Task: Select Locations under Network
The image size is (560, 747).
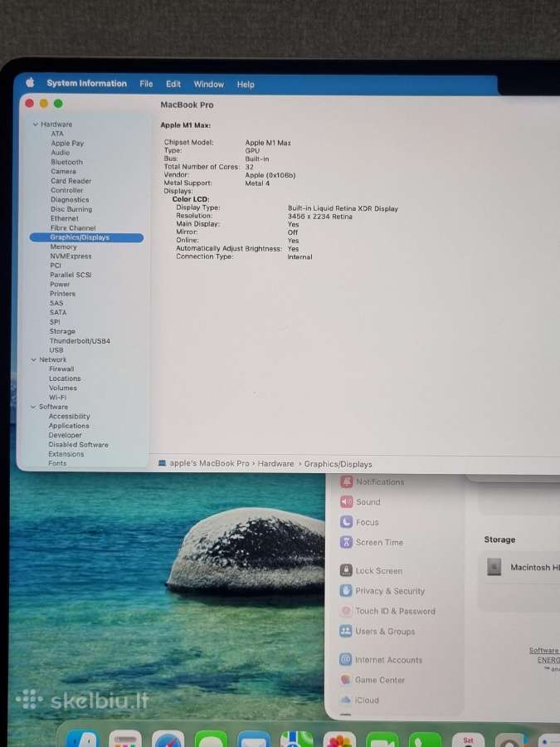Action: [65, 378]
